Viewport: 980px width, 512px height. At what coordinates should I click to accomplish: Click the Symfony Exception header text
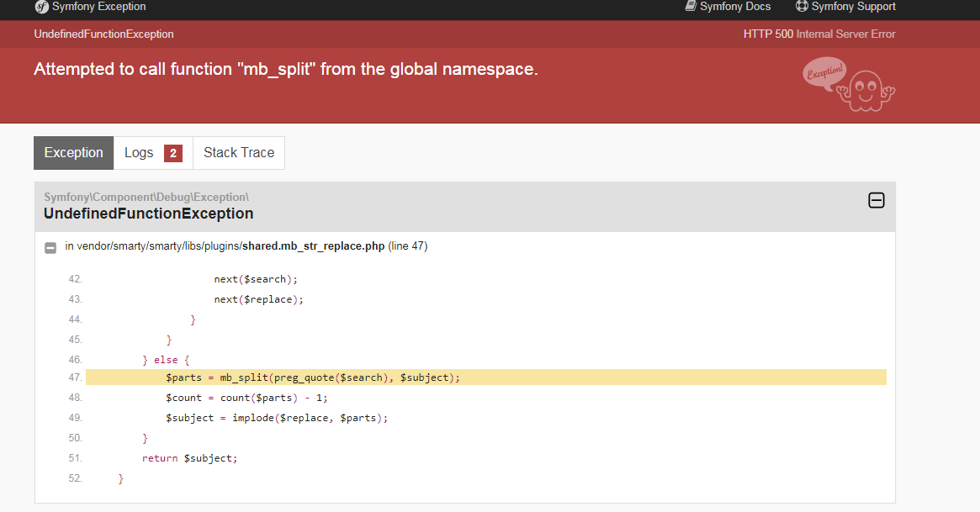click(98, 6)
